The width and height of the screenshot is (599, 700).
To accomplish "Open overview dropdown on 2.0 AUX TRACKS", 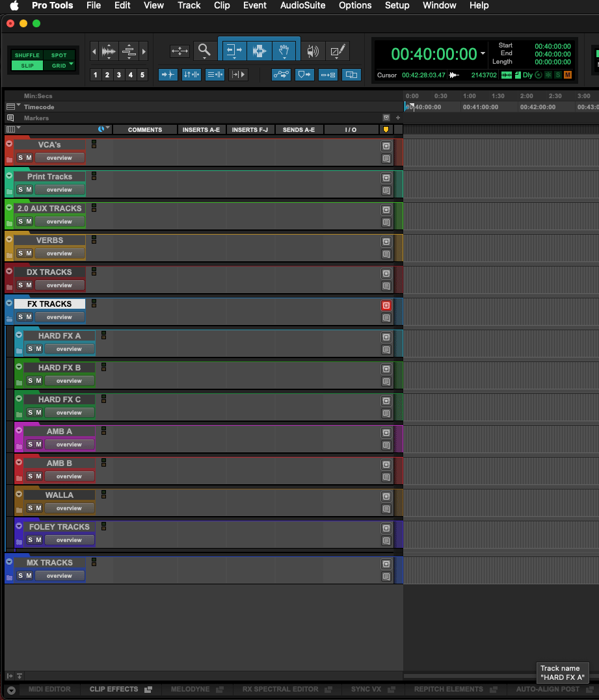I will (59, 222).
